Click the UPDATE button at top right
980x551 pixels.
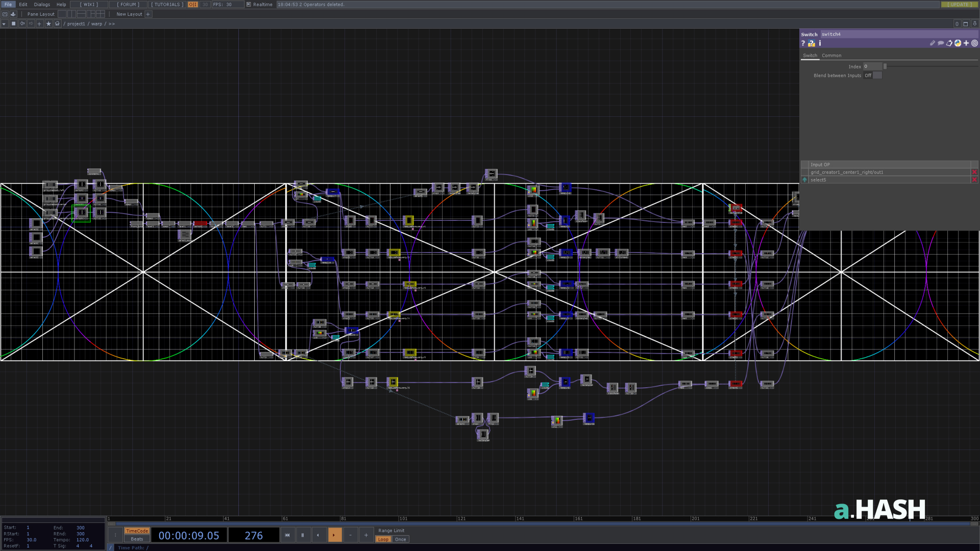959,4
